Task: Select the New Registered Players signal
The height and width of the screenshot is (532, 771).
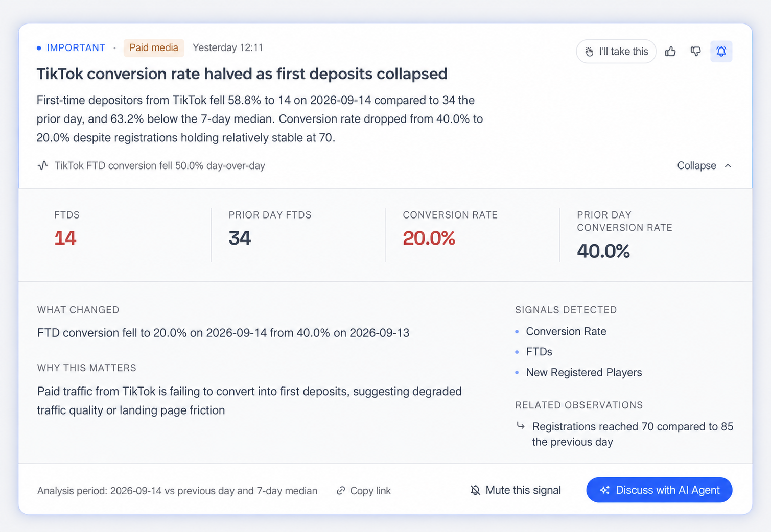Action: 583,372
